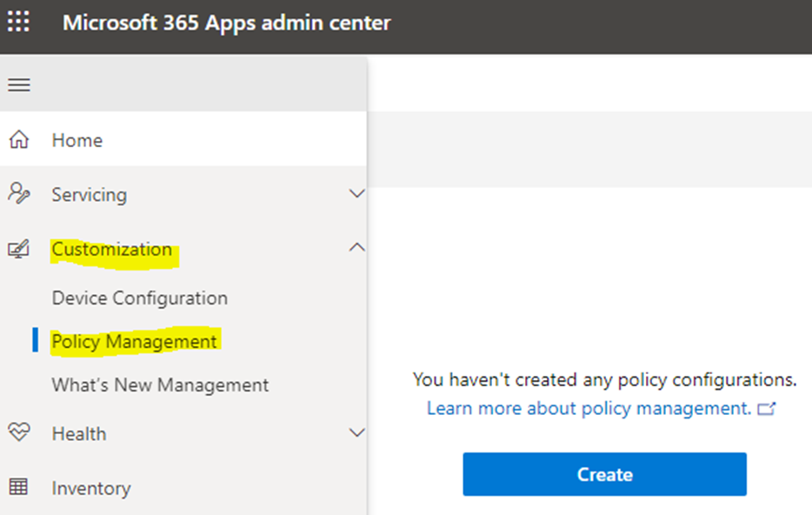Click the external link icon beside Learn more

[x=766, y=408]
